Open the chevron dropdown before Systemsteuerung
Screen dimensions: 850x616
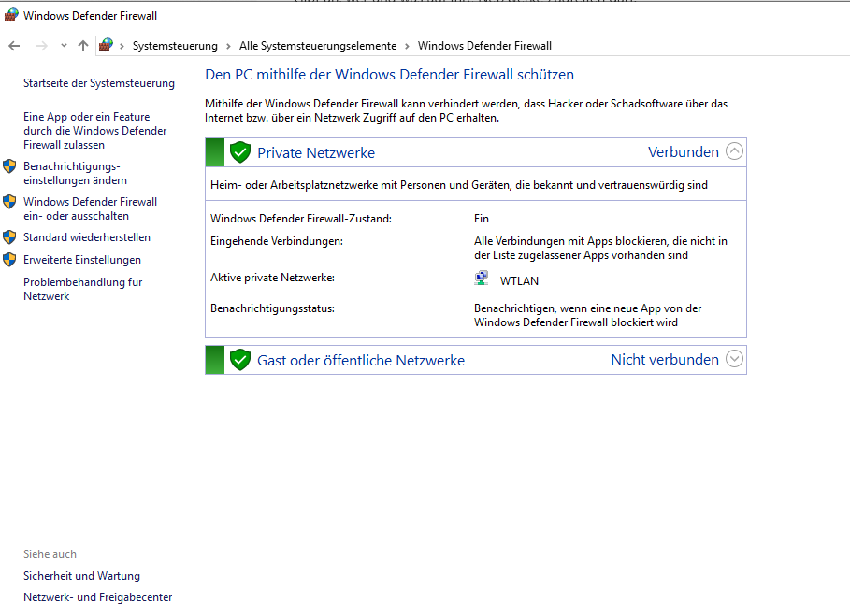click(x=122, y=46)
